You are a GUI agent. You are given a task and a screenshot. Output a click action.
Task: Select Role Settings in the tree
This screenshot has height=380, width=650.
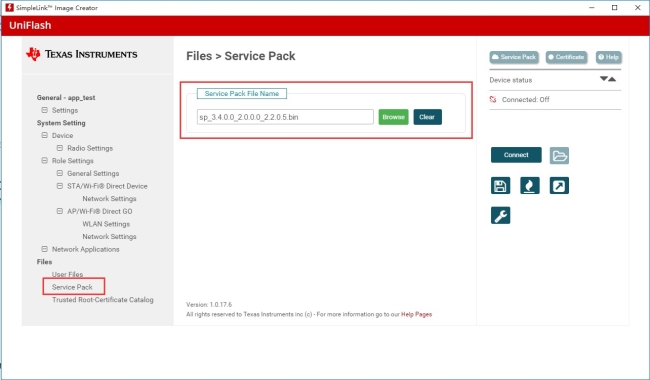73,161
